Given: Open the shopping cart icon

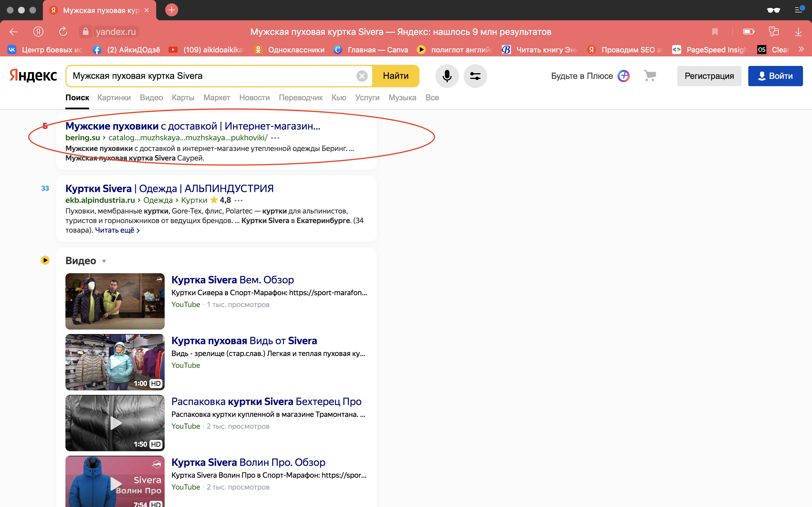Looking at the screenshot, I should click(650, 76).
